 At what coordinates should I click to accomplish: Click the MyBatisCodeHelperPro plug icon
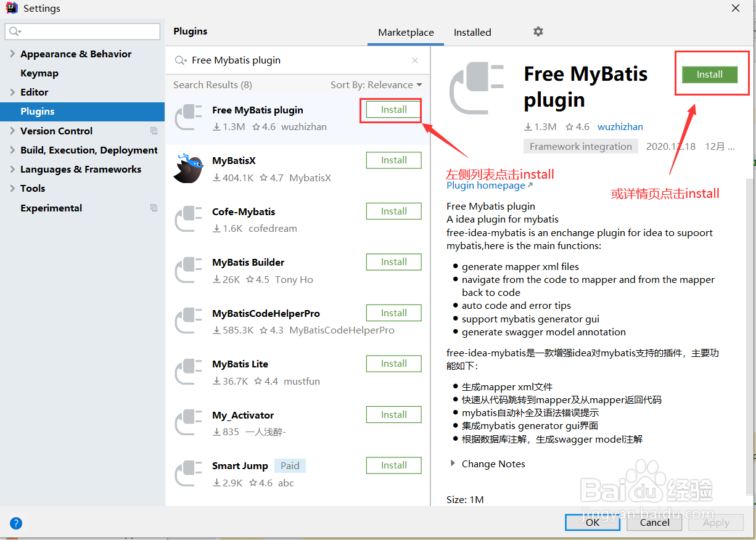point(188,321)
